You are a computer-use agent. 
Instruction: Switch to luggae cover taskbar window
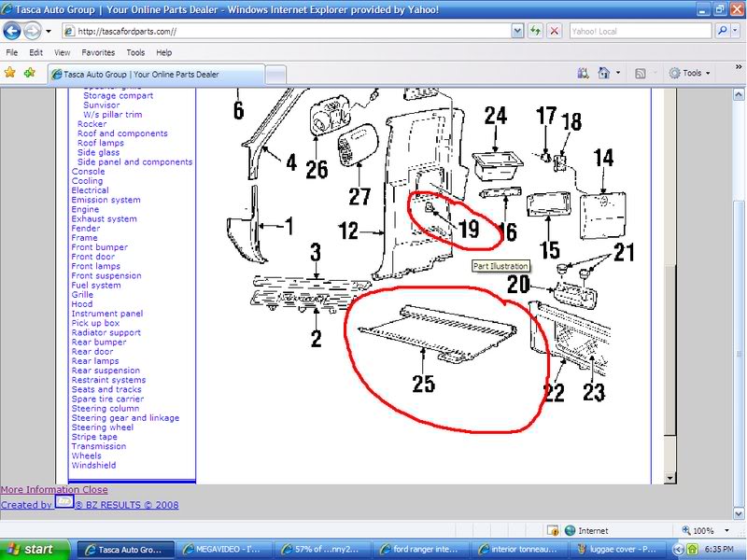618,550
